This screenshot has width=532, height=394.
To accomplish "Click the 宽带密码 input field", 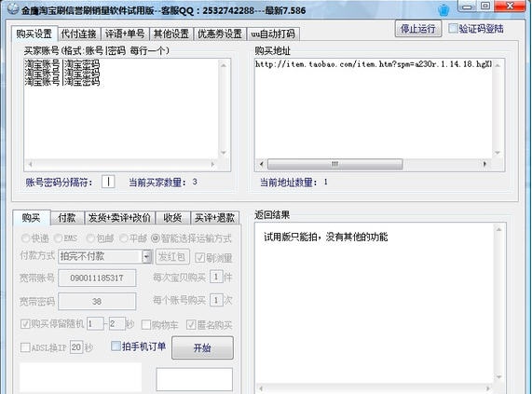I will (x=97, y=301).
